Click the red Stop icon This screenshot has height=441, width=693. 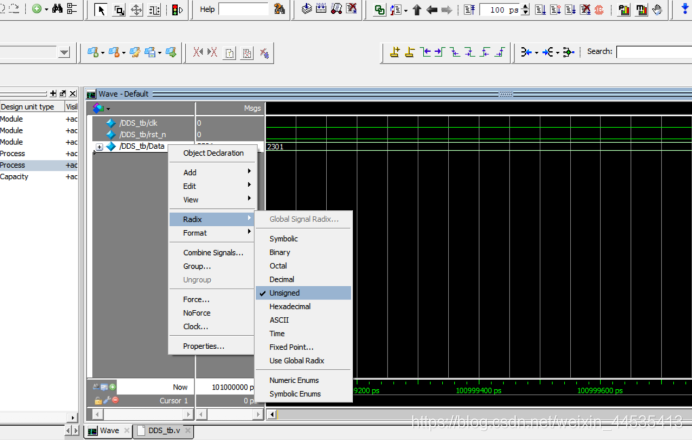point(599,10)
